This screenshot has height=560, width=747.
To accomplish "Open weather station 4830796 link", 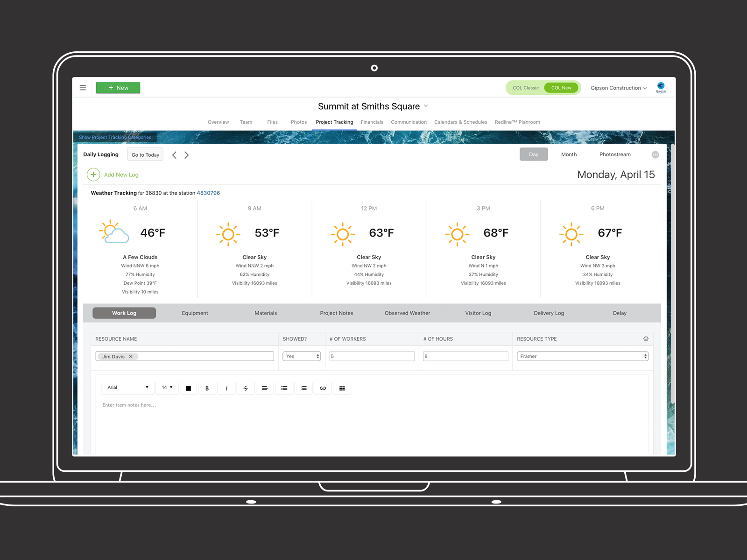I will pos(208,193).
